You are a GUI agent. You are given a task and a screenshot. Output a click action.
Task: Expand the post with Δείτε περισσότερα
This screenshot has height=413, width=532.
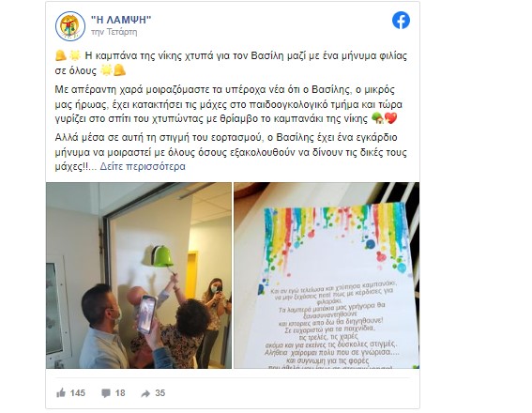coord(143,167)
